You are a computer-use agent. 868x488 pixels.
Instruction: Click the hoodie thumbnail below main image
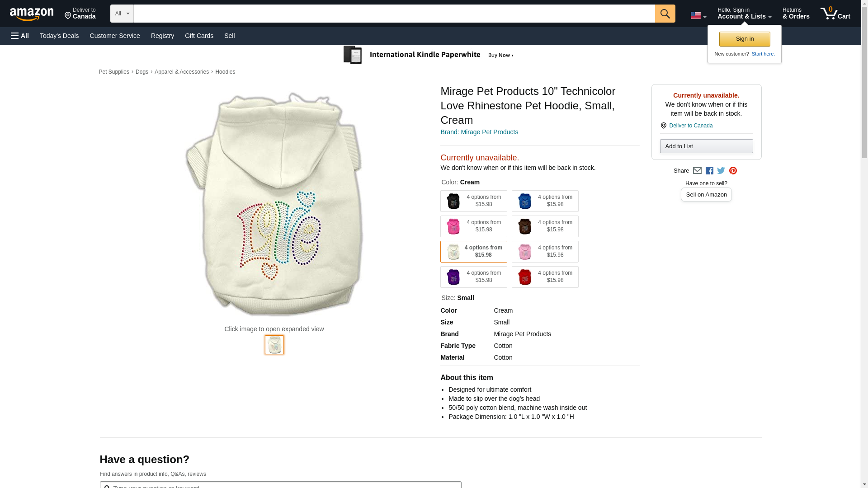[x=274, y=345]
